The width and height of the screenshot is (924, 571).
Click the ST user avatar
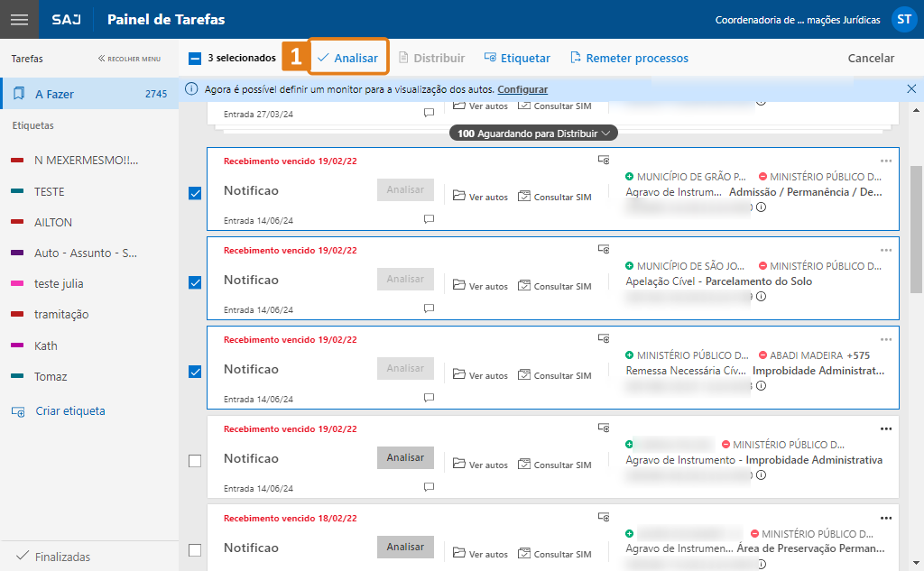903,19
